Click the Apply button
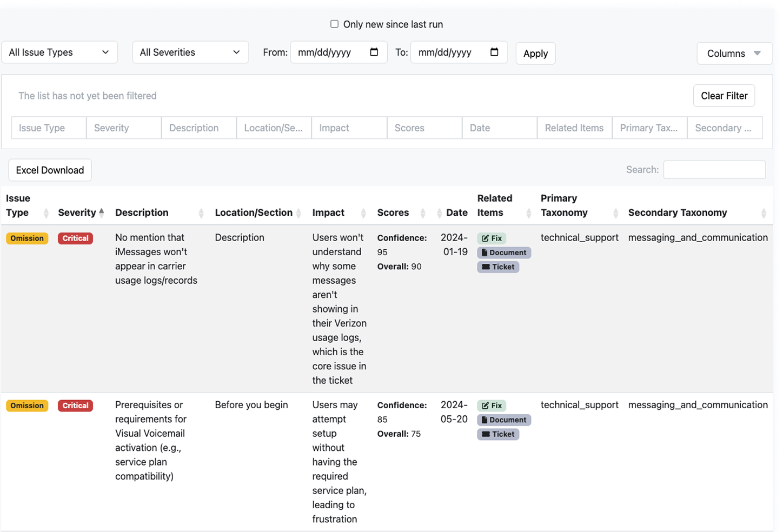 (535, 54)
